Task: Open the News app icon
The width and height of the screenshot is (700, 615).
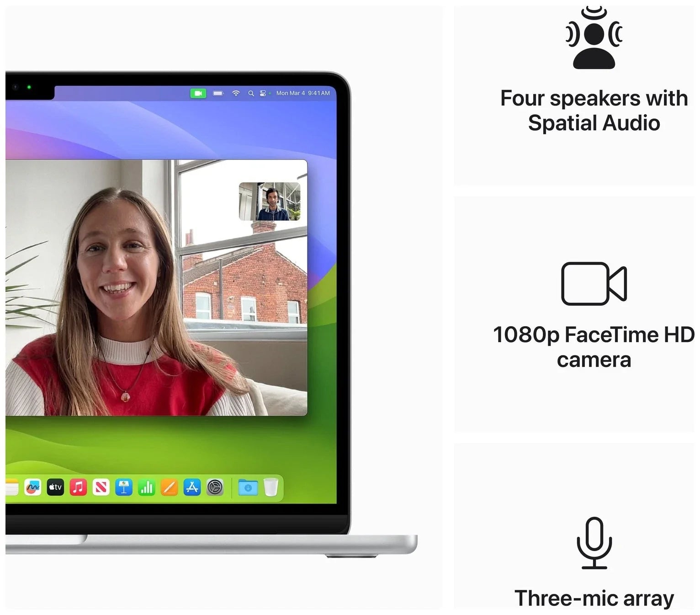Action: coord(101,488)
